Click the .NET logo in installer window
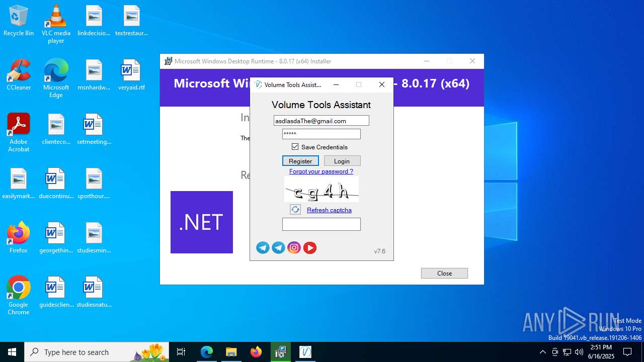The height and width of the screenshot is (362, 644). [x=202, y=222]
